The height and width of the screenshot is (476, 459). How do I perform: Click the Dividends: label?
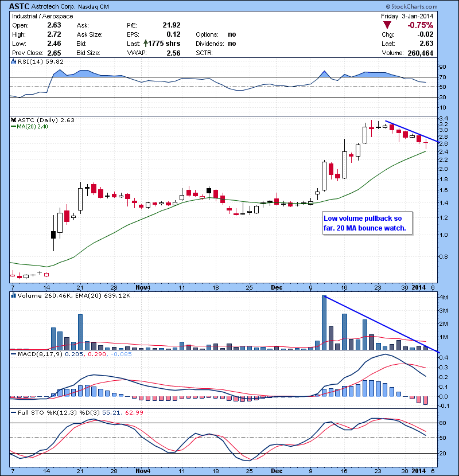click(210, 44)
